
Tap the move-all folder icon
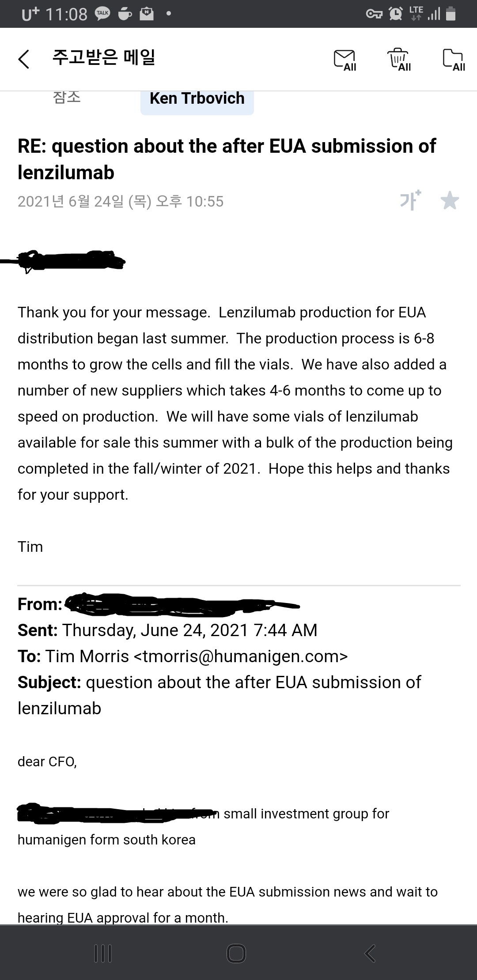[x=454, y=59]
